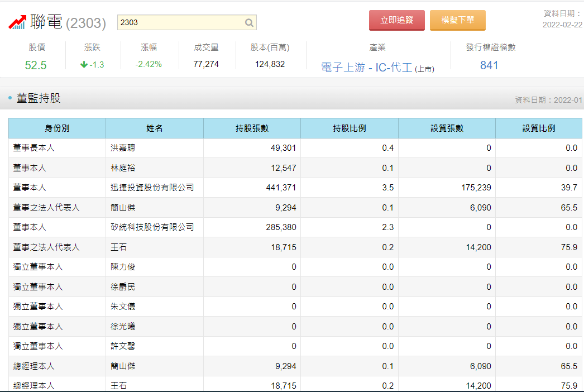Click the name 徐光曦
The image size is (584, 392).
[123, 327]
